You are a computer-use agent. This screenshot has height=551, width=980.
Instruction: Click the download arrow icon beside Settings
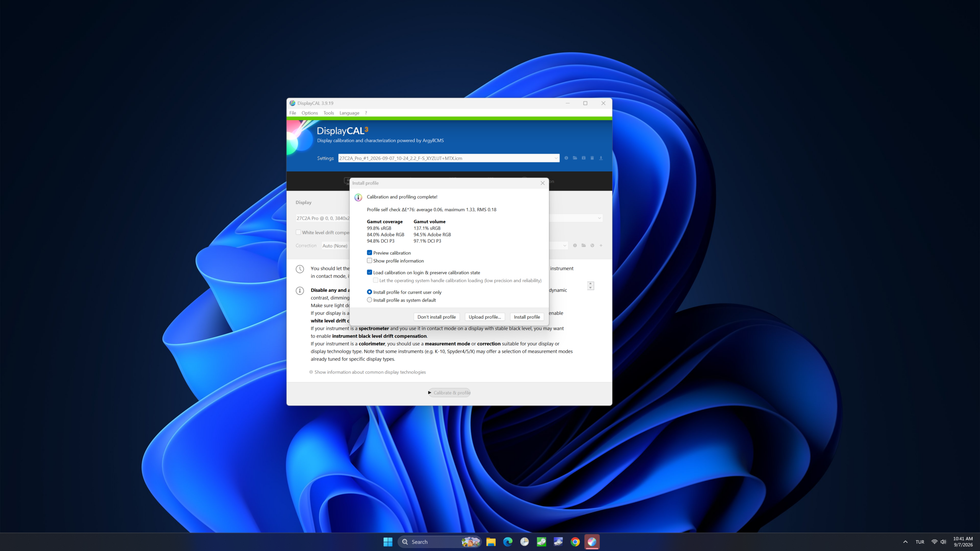pos(601,158)
